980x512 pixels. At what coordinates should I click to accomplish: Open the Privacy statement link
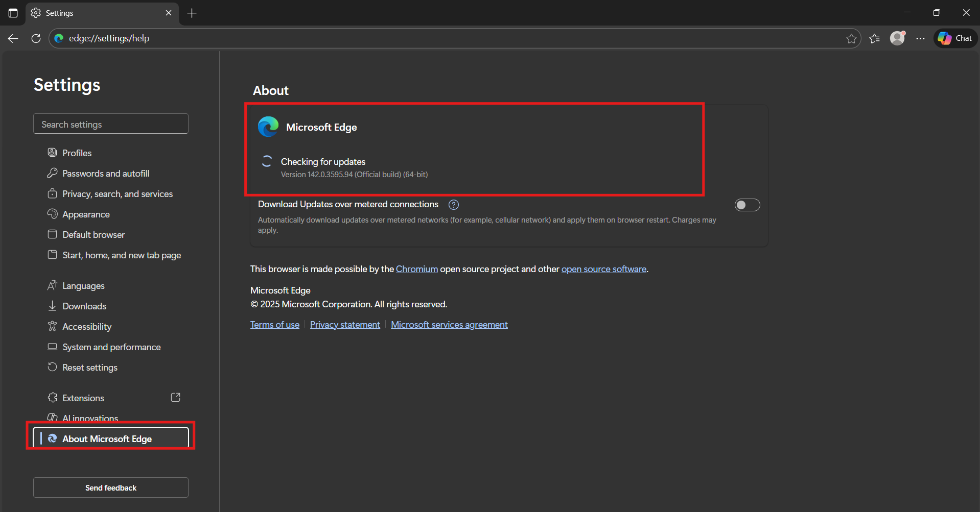point(345,324)
